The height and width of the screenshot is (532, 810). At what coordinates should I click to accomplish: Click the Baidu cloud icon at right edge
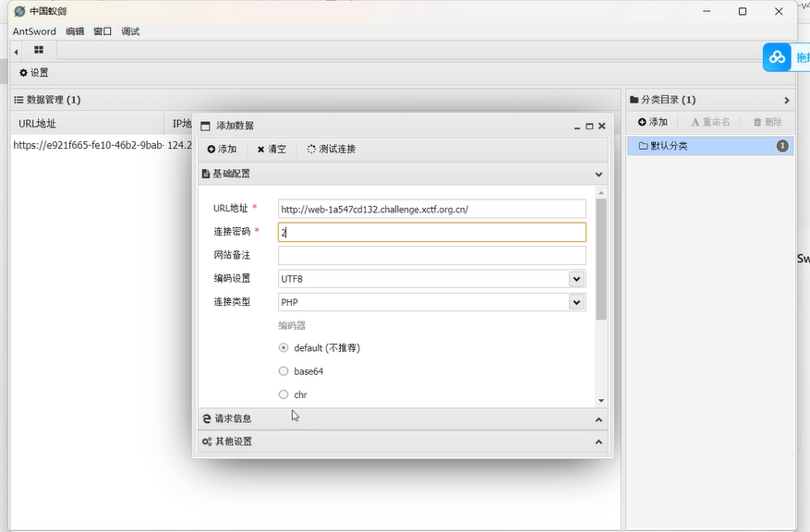click(779, 57)
